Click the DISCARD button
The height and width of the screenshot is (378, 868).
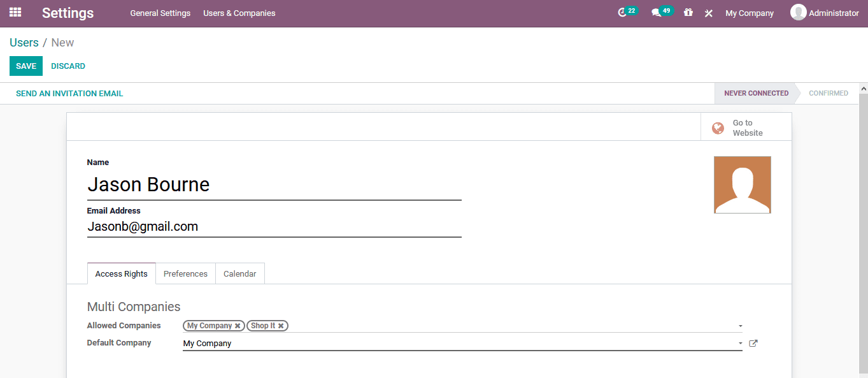(x=68, y=66)
